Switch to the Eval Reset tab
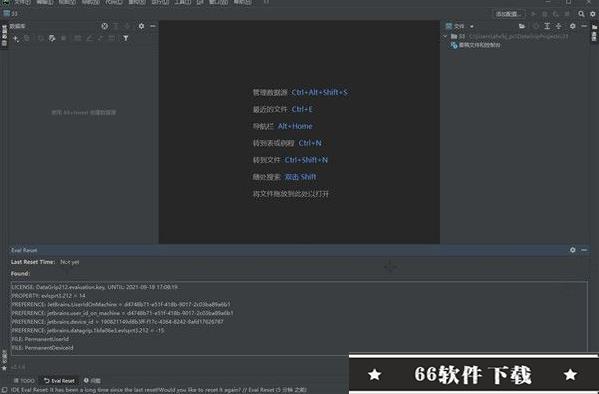This screenshot has height=394, width=599. click(x=59, y=381)
